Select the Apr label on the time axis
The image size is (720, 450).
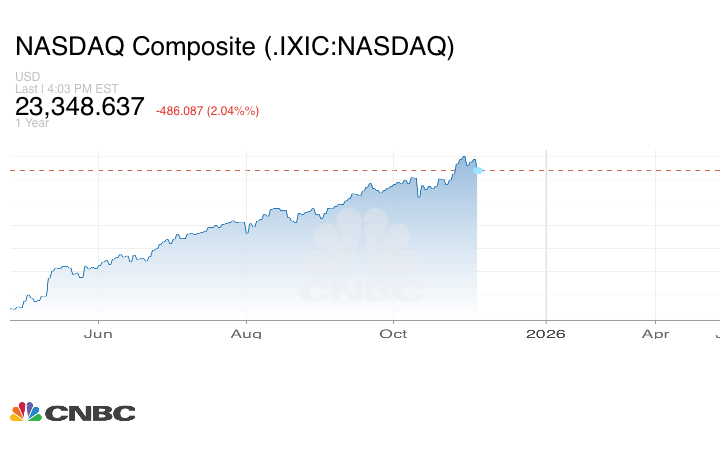pyautogui.click(x=655, y=333)
